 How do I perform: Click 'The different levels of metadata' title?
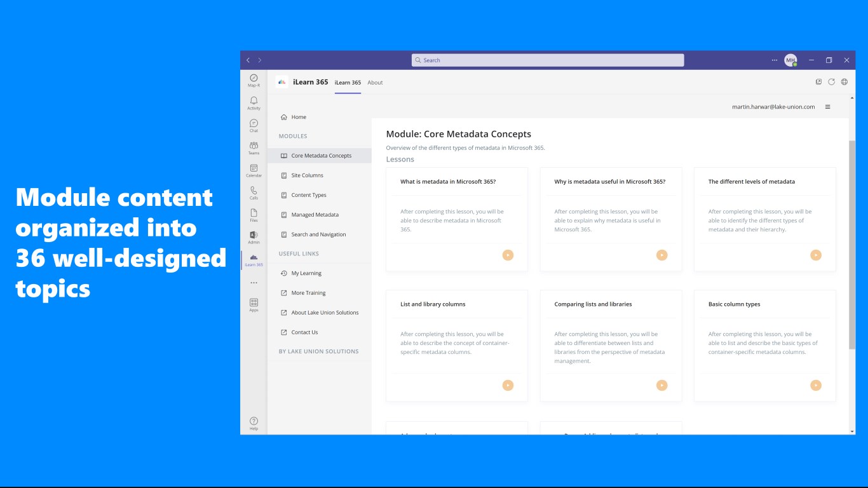[752, 182]
